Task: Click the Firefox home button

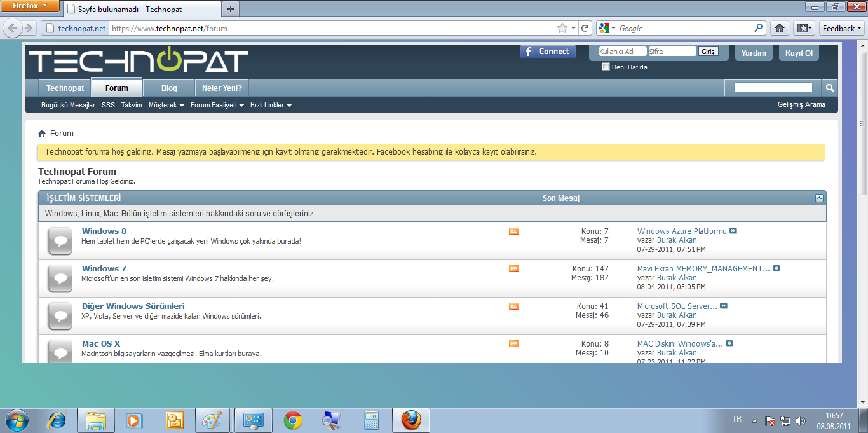Action: coord(780,28)
